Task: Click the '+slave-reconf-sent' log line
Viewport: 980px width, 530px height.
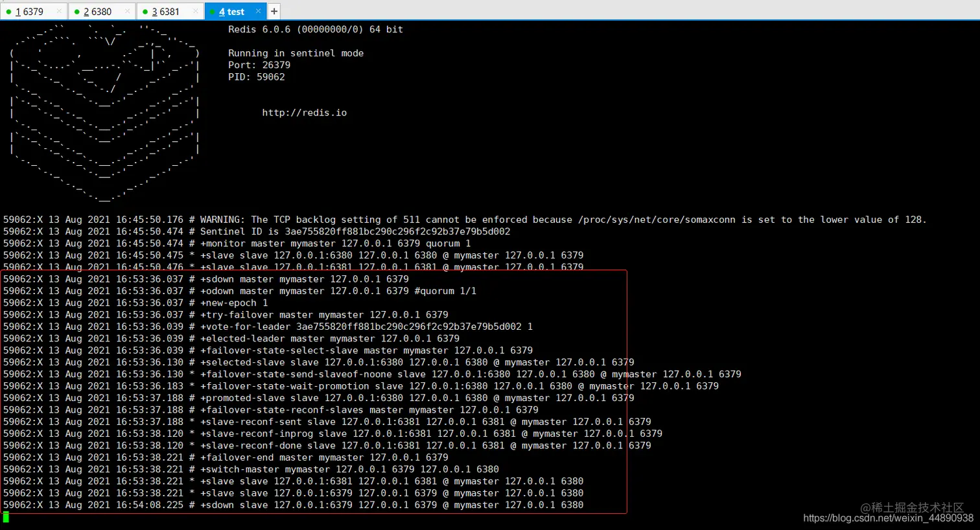Action: [x=327, y=422]
